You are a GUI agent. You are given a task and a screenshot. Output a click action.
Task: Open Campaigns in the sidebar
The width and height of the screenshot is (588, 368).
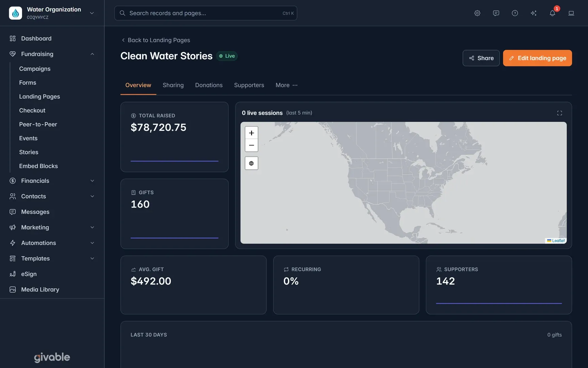(x=35, y=68)
